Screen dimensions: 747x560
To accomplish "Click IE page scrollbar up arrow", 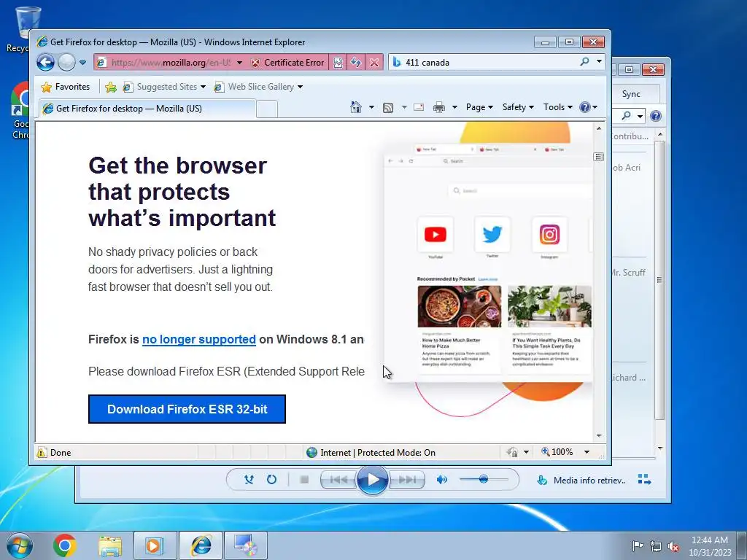I will point(599,128).
